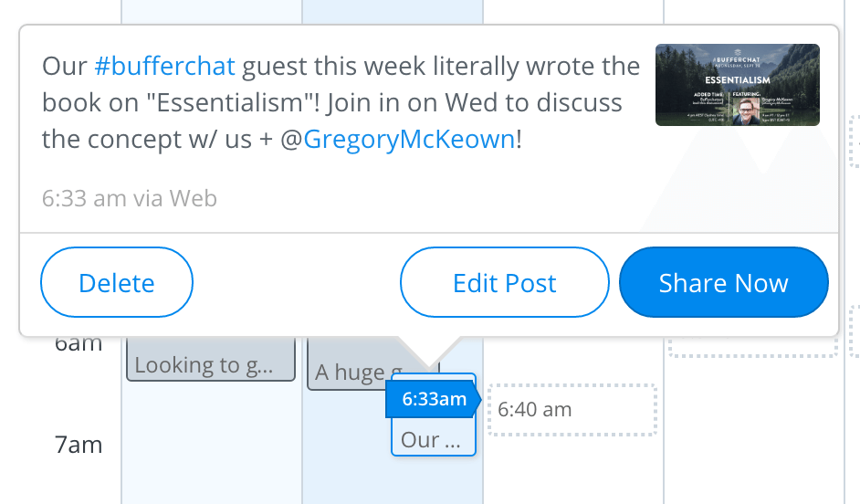Select the dashed empty slot beneath Share Now
The height and width of the screenshot is (504, 860).
pos(753,347)
